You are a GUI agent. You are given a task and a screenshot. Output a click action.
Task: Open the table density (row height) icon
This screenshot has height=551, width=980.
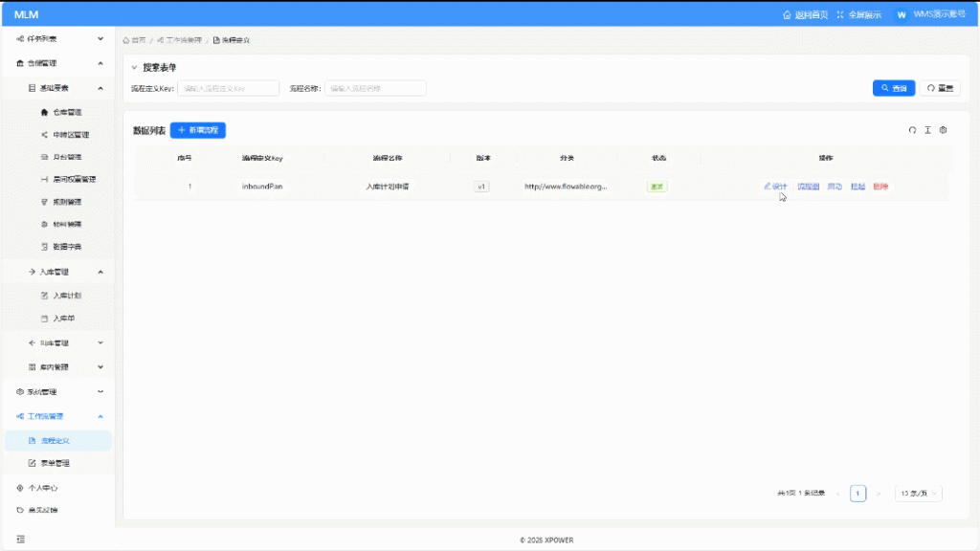click(x=927, y=130)
